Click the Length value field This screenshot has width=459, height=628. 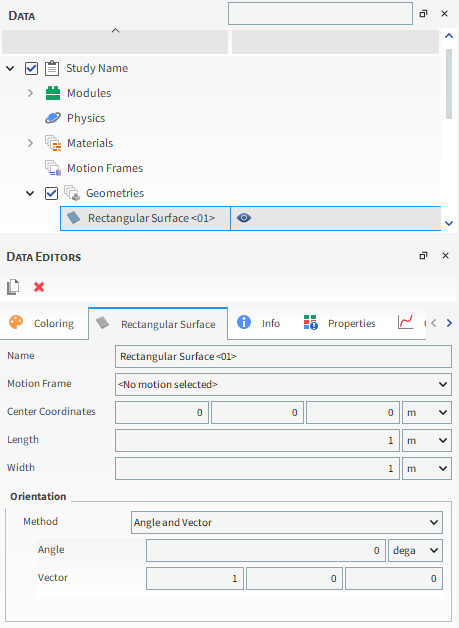(x=257, y=441)
